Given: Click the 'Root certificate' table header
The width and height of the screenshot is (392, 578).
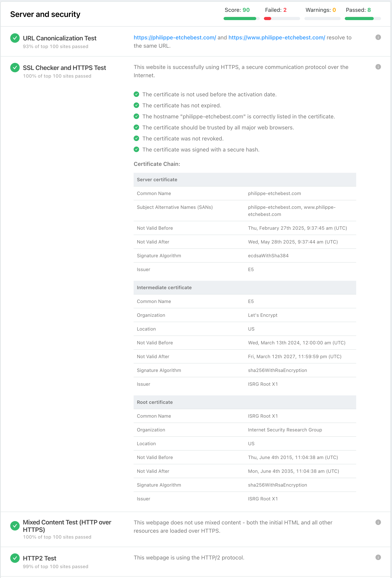Looking at the screenshot, I should 245,402.
